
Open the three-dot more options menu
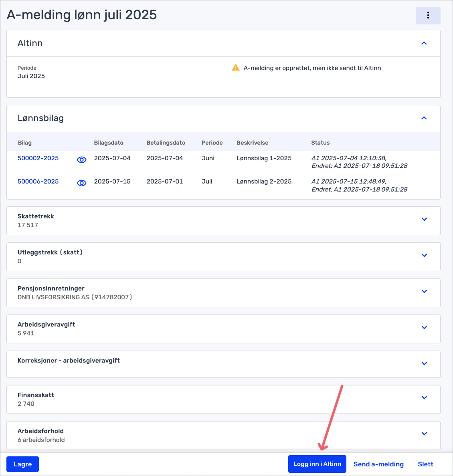[x=428, y=16]
